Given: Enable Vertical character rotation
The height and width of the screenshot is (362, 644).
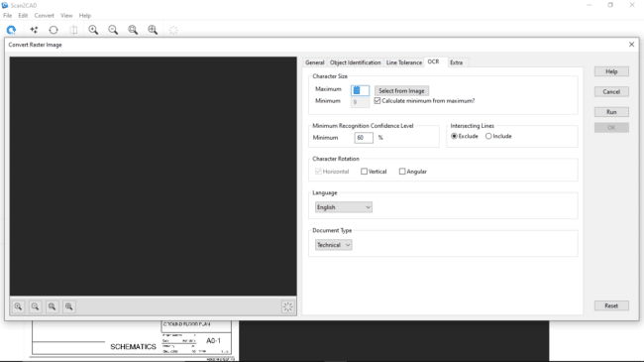Looking at the screenshot, I should coord(364,172).
